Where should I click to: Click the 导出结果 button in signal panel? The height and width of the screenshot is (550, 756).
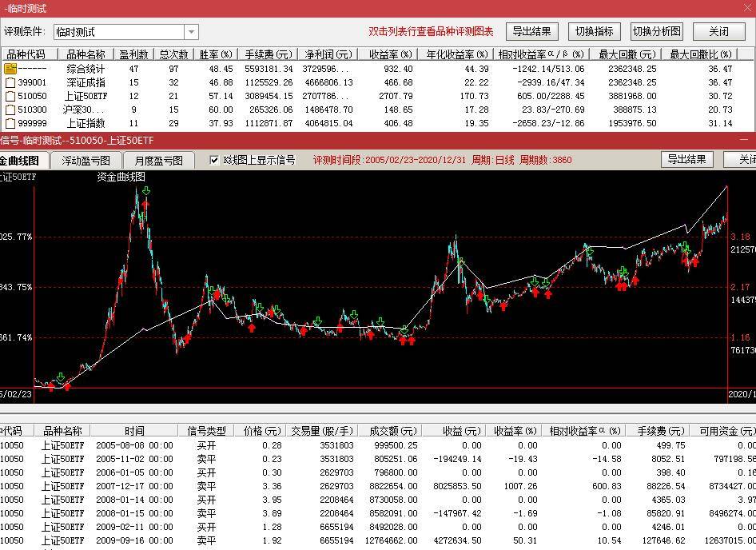click(686, 159)
